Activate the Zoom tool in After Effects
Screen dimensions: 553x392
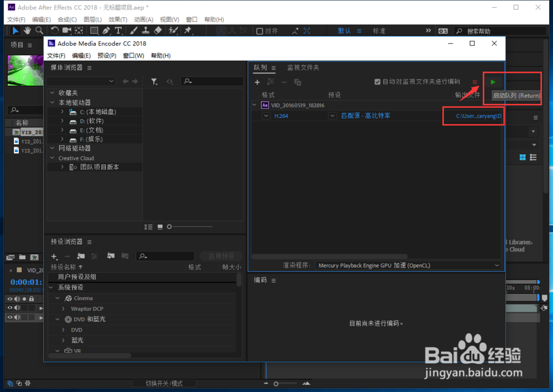tap(39, 30)
